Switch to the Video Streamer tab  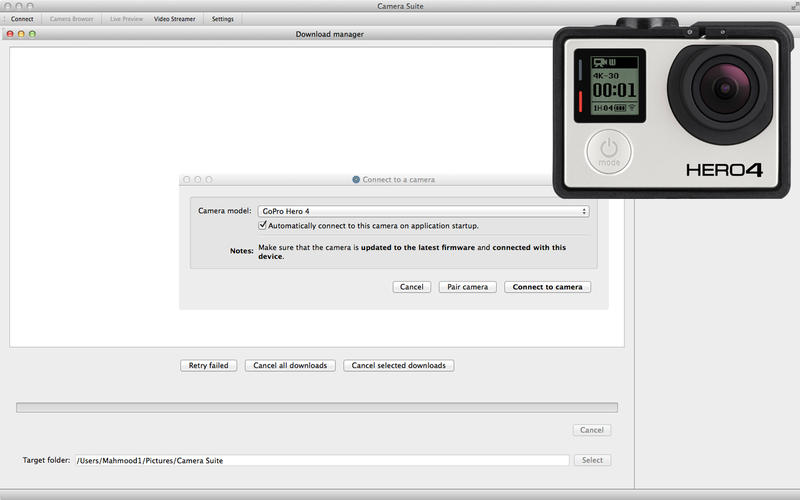(175, 19)
